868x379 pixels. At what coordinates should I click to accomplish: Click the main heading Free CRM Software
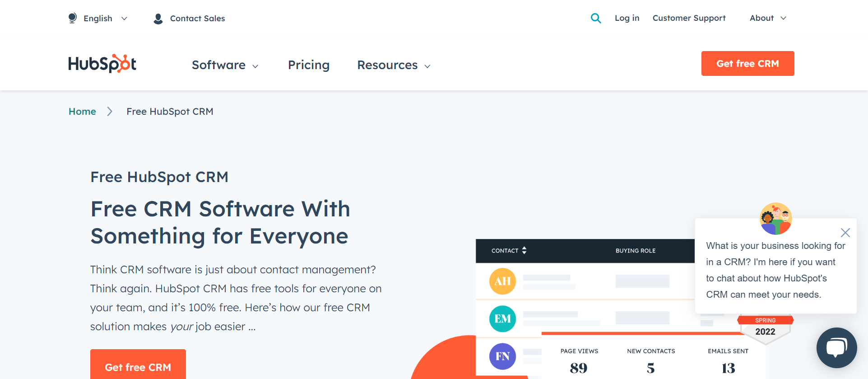tap(220, 222)
